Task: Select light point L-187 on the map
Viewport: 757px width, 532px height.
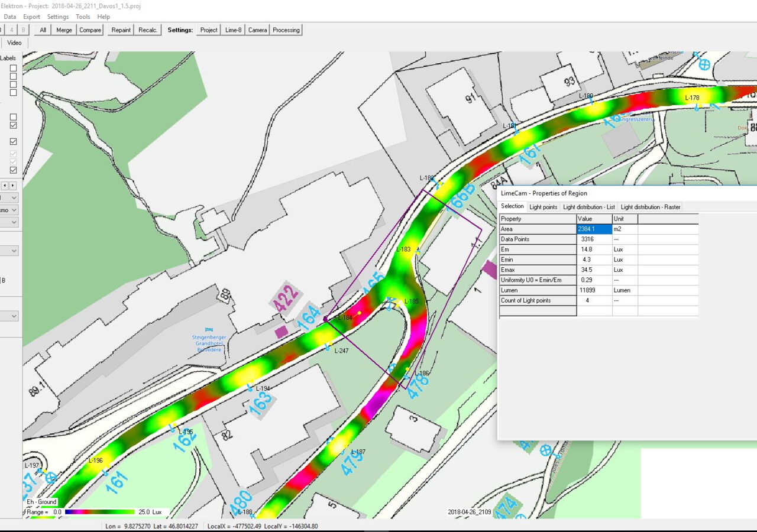Action: click(x=358, y=452)
